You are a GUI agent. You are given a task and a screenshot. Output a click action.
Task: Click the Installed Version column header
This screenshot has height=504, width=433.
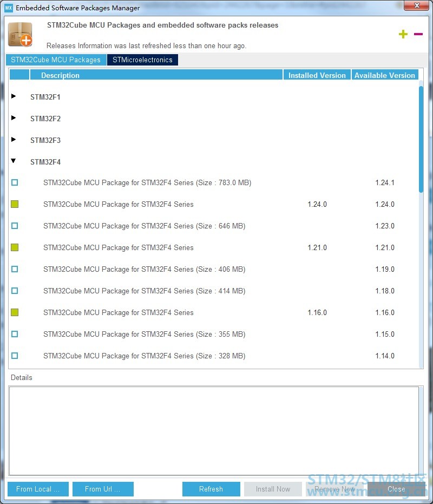pyautogui.click(x=317, y=75)
